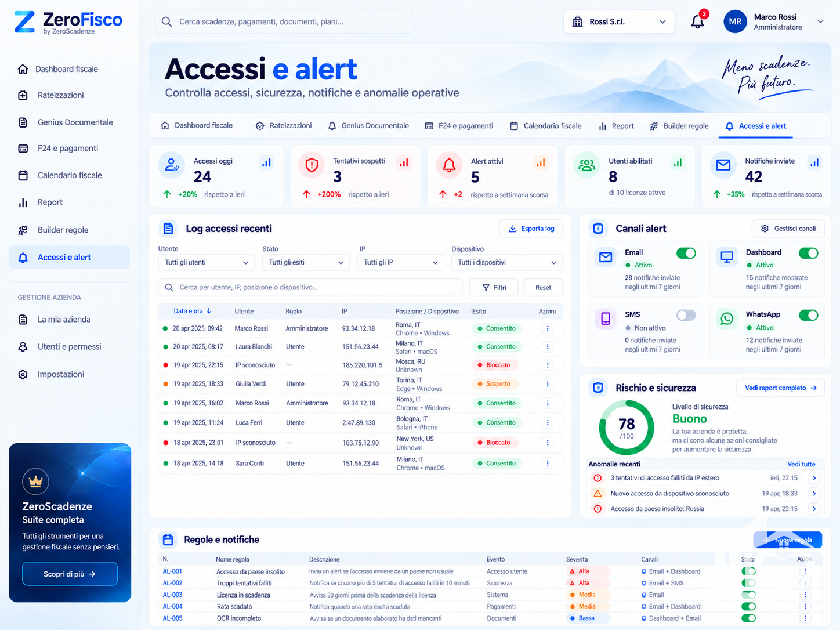
Task: Open arrow for '3 tentativi di accesso falliti' anomaly
Action: [814, 478]
